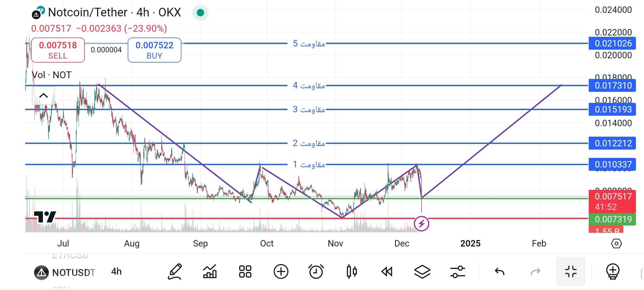Create an alert with the alarm clock icon

[316, 272]
